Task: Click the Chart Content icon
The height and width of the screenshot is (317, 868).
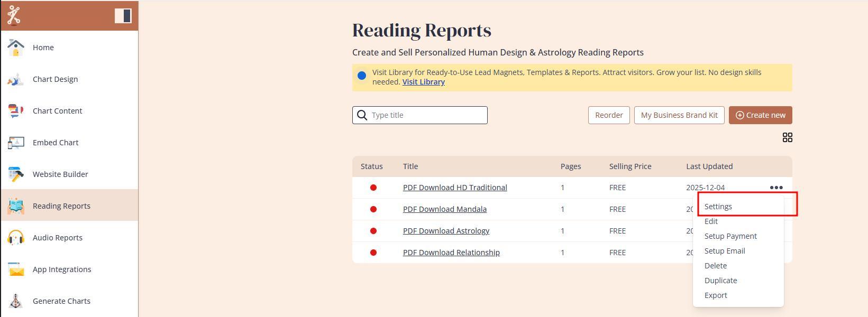Action: (x=16, y=111)
